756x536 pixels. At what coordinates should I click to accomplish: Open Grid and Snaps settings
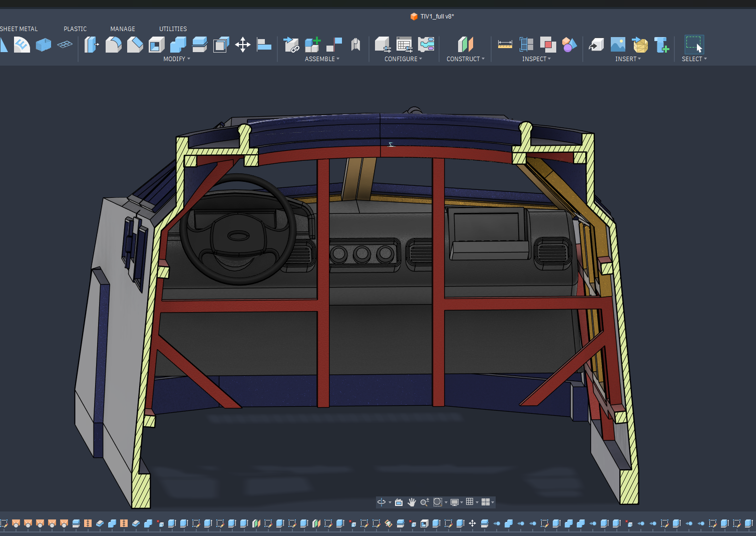point(471,502)
